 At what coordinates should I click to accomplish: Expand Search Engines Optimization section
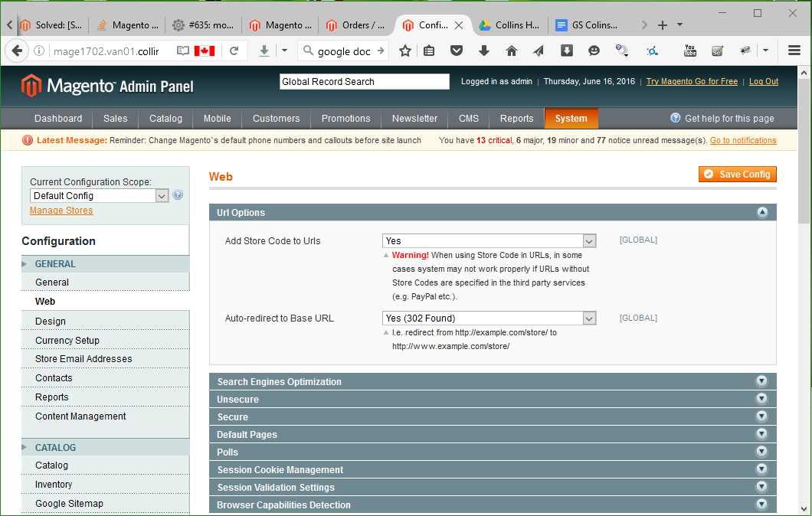(x=761, y=381)
